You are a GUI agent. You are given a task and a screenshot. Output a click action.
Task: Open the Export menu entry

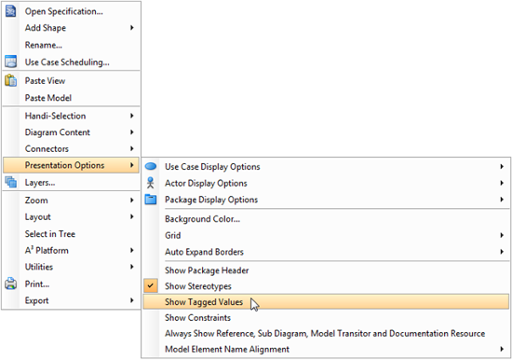(71, 300)
